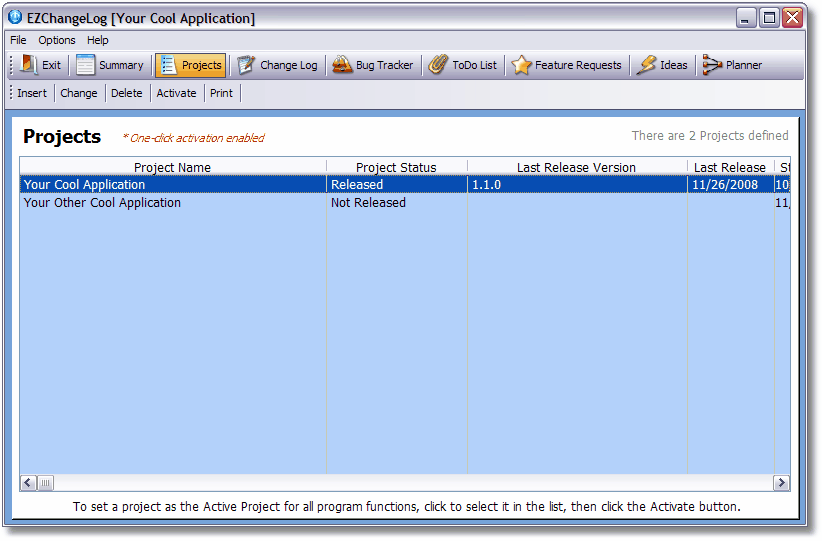Open the ToDo List paperclip icon
This screenshot has height=541, width=822.
[438, 65]
